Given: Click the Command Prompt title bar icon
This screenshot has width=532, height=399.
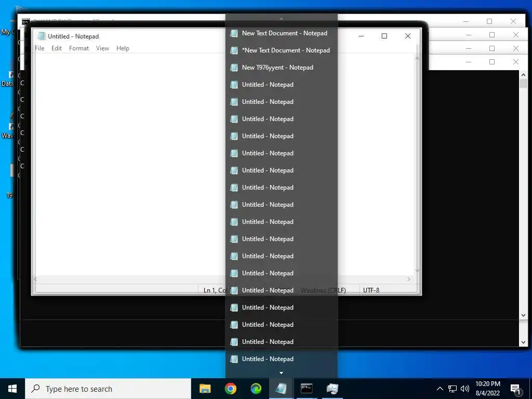Looking at the screenshot, I should 25,22.
